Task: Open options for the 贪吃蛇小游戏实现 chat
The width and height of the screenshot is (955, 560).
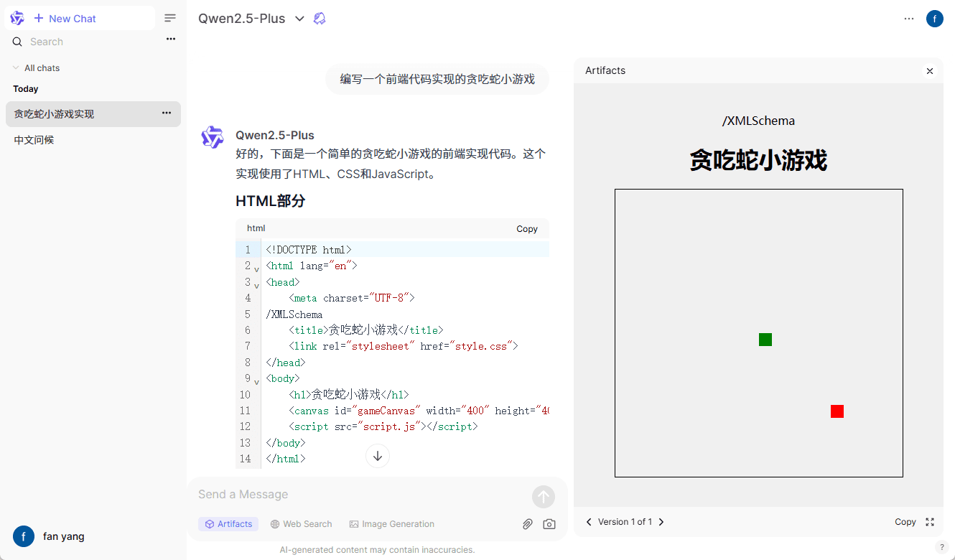Action: (x=167, y=113)
